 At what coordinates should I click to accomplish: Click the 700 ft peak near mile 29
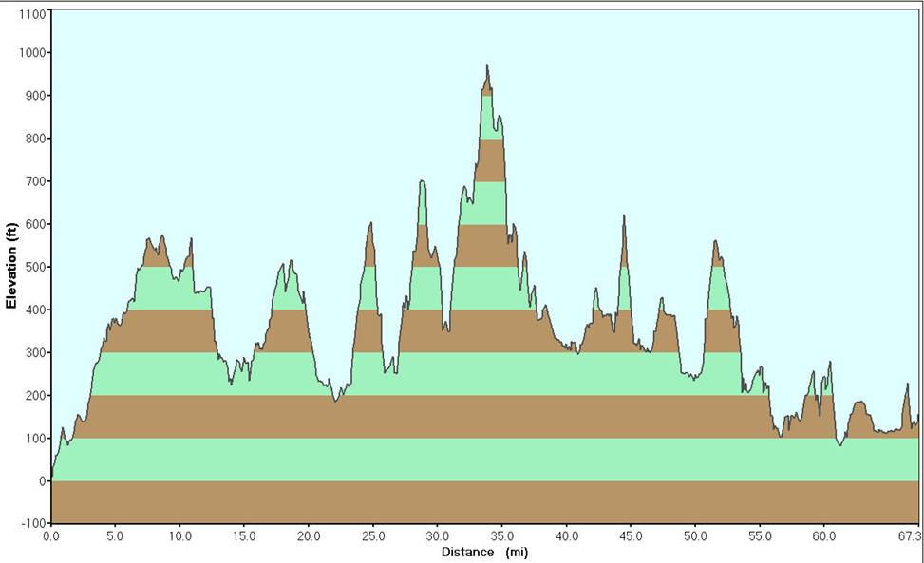(422, 182)
